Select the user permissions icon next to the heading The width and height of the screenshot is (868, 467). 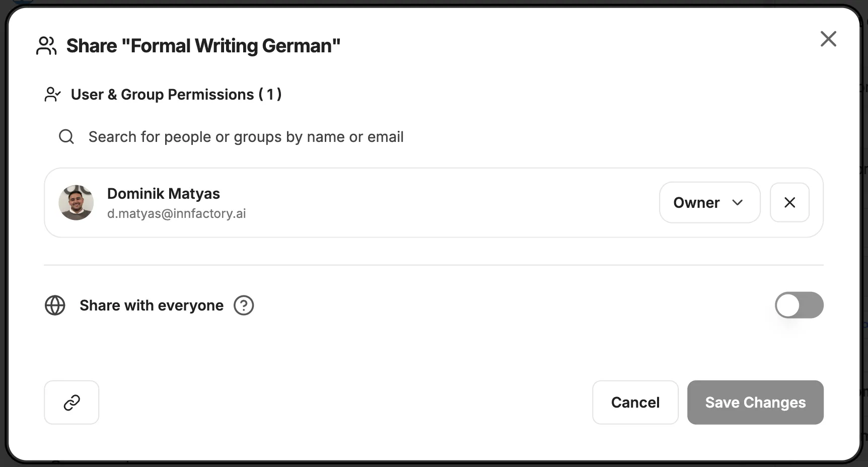pos(52,94)
